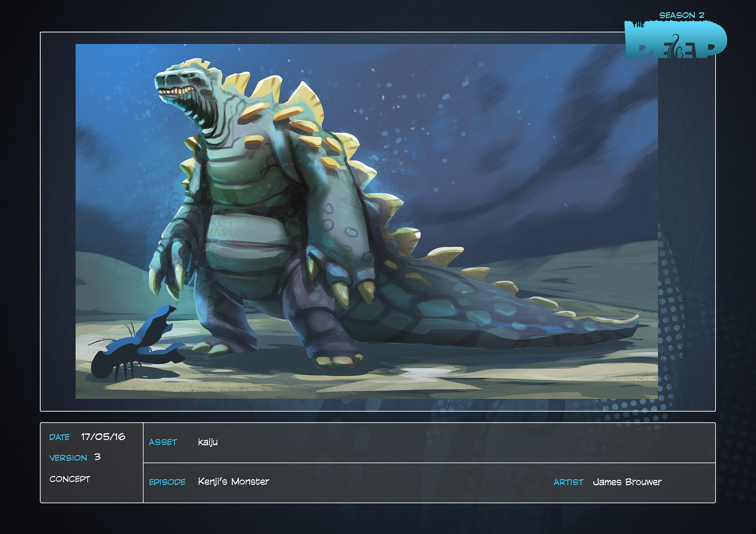Viewport: 756px width, 534px height.
Task: Select the asset name 'kaiju'
Action: 208,442
